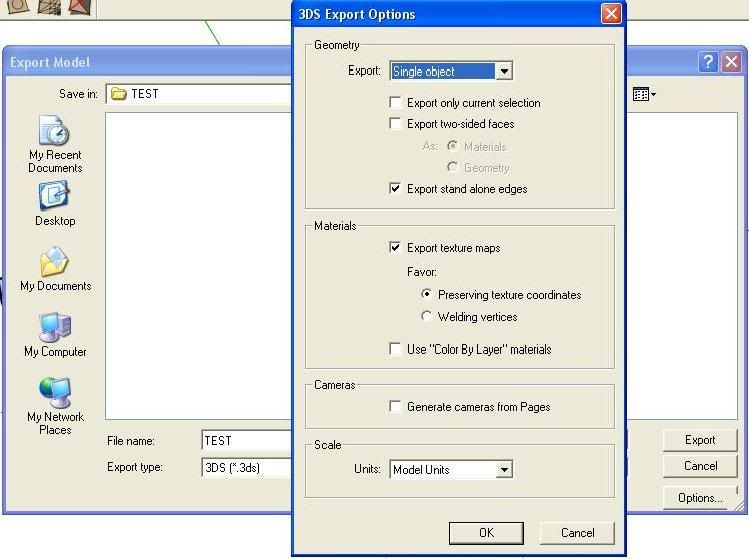
Task: Enable Use "Color By Layer" materials
Action: 395,349
